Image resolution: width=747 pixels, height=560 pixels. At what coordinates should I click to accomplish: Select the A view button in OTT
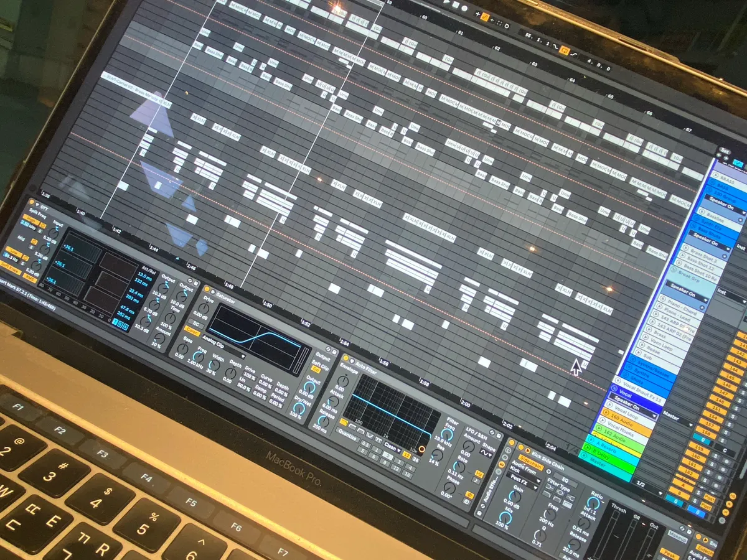(125, 327)
